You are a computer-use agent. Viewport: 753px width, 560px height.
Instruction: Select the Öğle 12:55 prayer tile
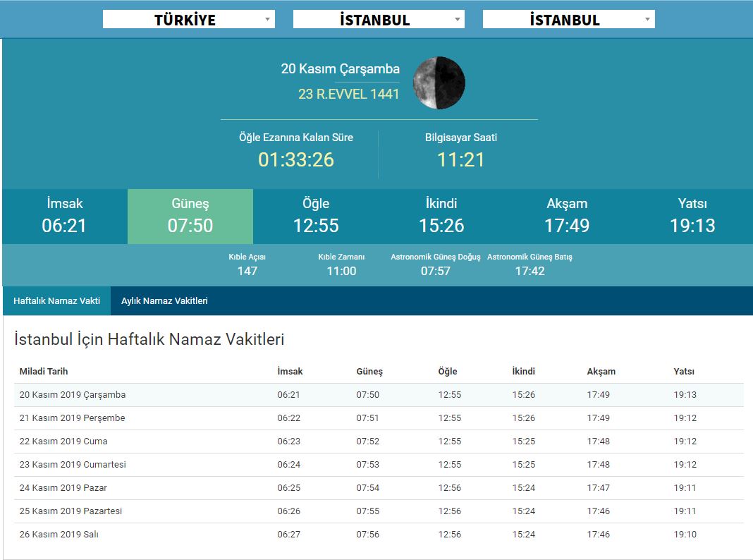pyautogui.click(x=316, y=216)
